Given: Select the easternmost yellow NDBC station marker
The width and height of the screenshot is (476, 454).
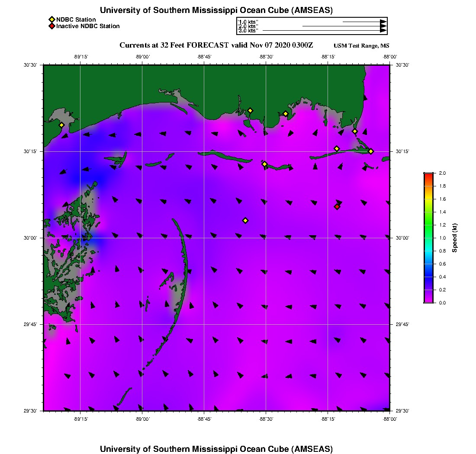Looking at the screenshot, I should point(371,151).
